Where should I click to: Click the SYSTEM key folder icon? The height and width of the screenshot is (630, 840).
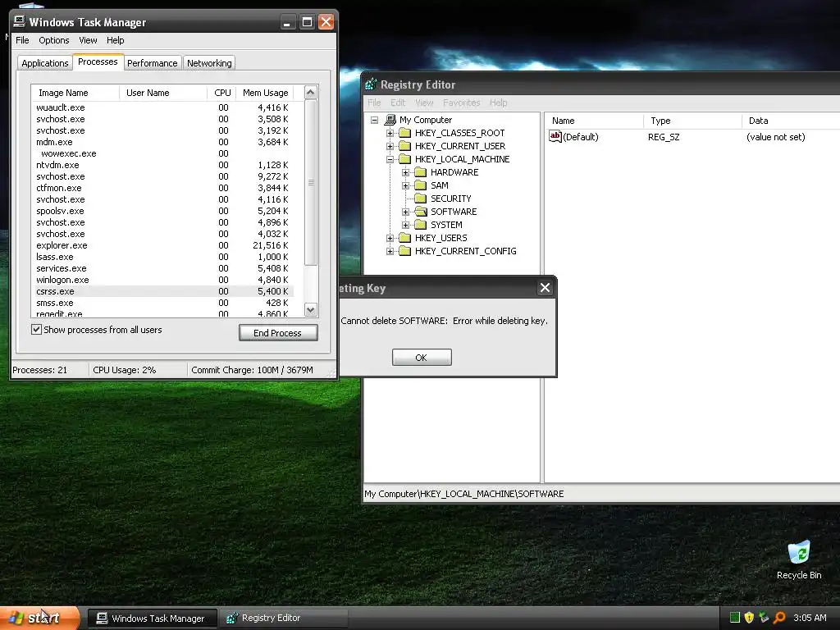tap(421, 225)
